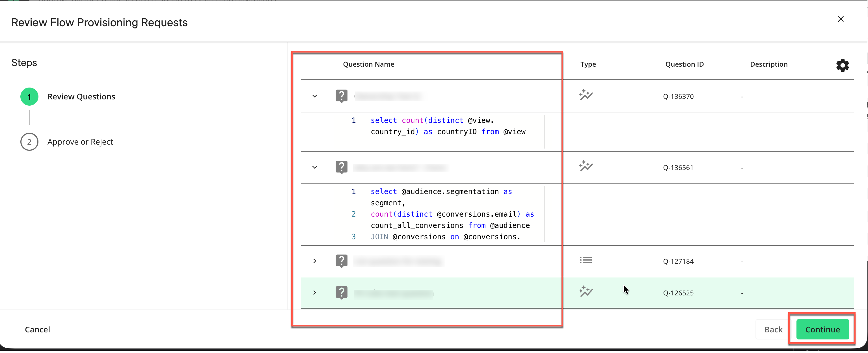Click step 1 circle indicator
The height and width of the screenshot is (353, 868).
(x=29, y=97)
